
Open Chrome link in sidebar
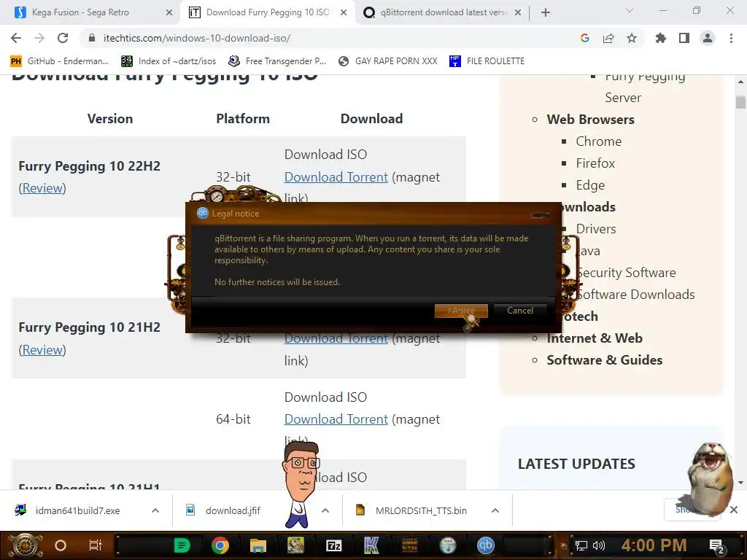pyautogui.click(x=598, y=141)
